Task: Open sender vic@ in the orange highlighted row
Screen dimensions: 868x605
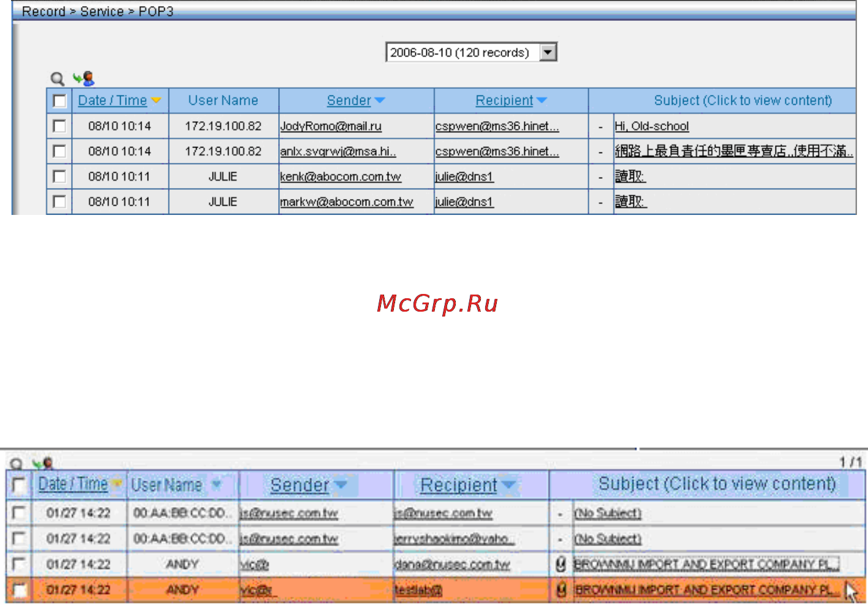Action: point(257,590)
